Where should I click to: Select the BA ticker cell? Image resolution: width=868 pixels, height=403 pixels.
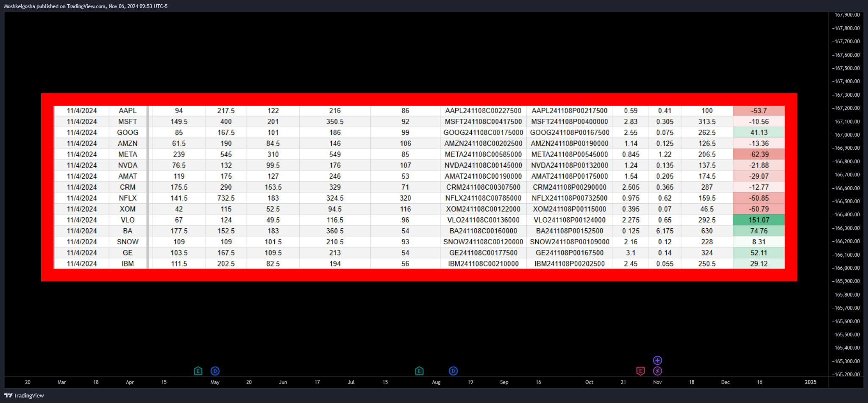point(128,231)
